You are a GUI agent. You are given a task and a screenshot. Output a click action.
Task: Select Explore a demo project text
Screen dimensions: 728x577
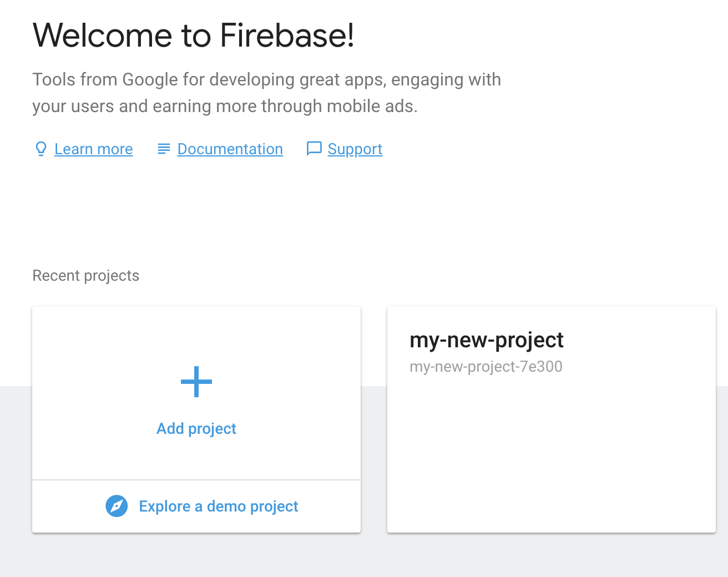(218, 506)
